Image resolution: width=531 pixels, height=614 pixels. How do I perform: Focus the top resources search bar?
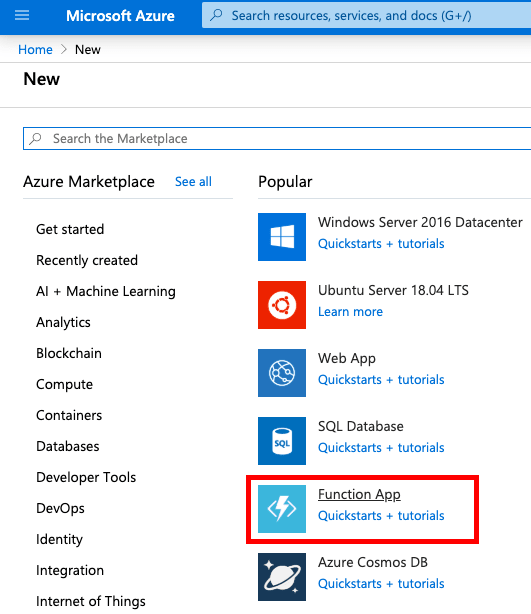pyautogui.click(x=367, y=16)
